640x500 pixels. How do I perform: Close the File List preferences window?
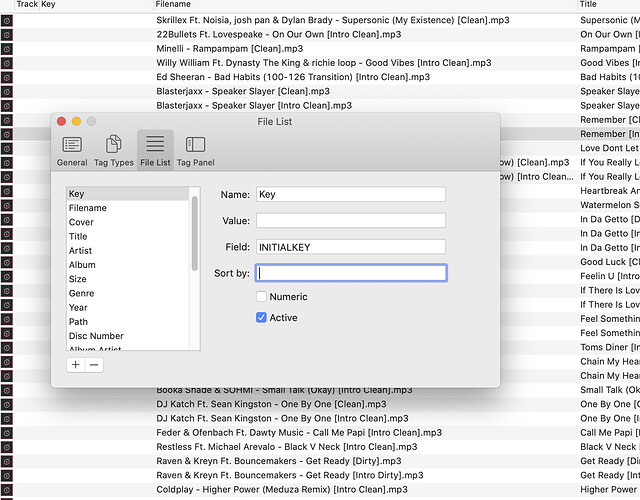(61, 121)
